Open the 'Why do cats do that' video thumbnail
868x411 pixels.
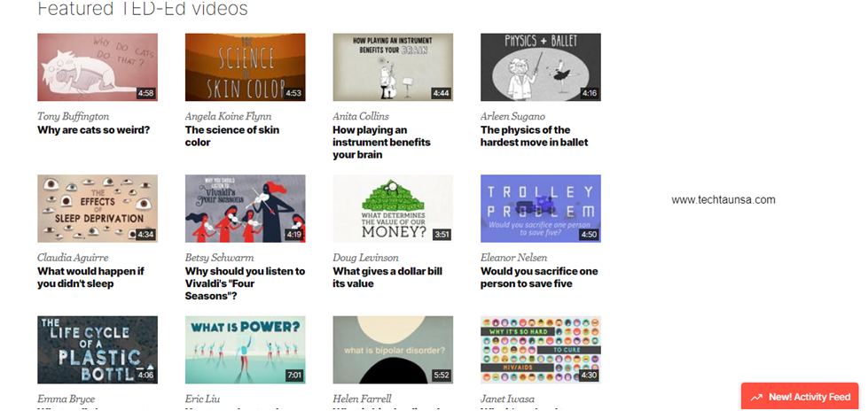pos(98,67)
